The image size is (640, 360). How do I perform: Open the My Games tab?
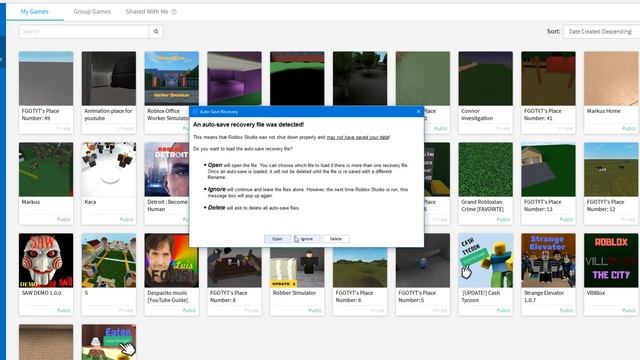tap(35, 11)
